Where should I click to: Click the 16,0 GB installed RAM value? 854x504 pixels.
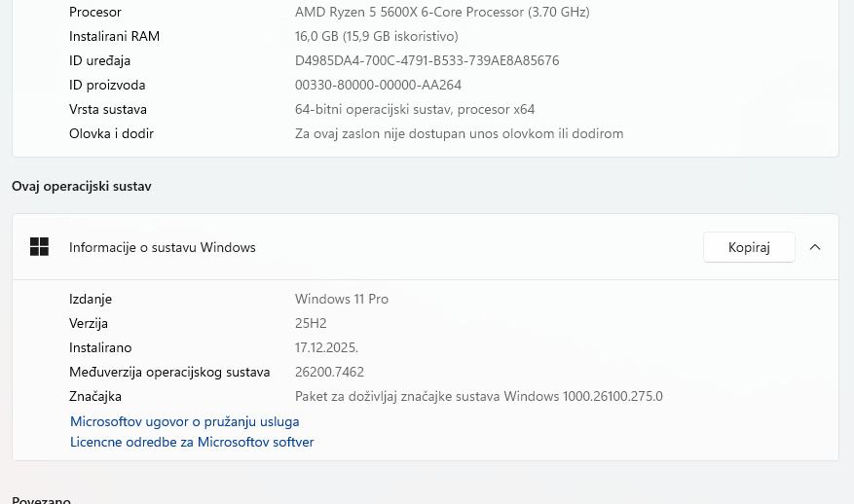click(376, 36)
